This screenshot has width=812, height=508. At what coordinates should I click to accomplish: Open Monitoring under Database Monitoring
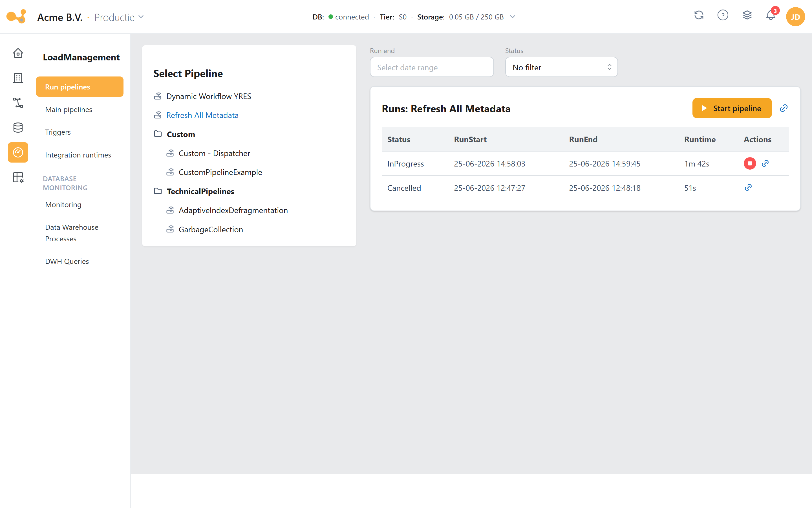pos(63,205)
